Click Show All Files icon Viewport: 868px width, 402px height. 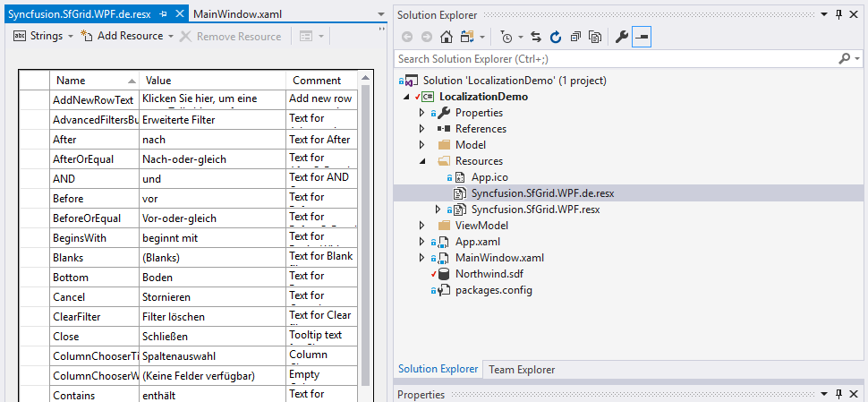point(595,37)
